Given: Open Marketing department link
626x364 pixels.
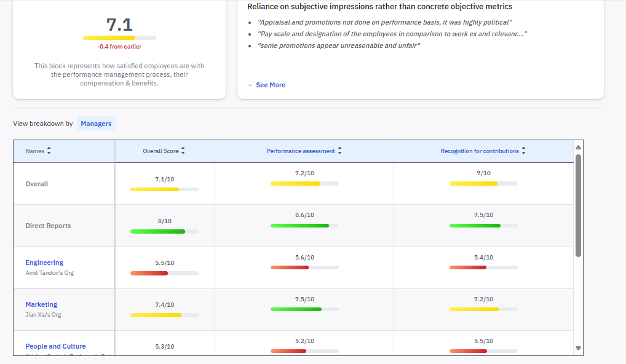Looking at the screenshot, I should click(41, 304).
